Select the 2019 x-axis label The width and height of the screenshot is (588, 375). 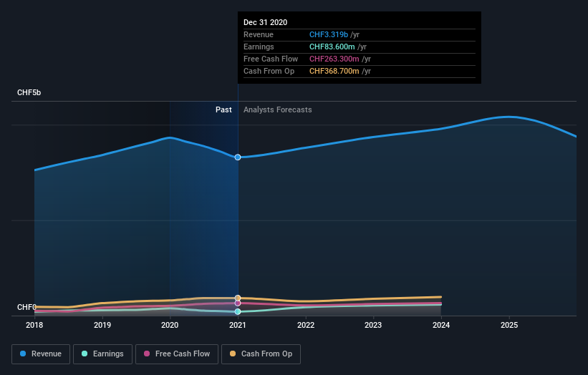102,325
